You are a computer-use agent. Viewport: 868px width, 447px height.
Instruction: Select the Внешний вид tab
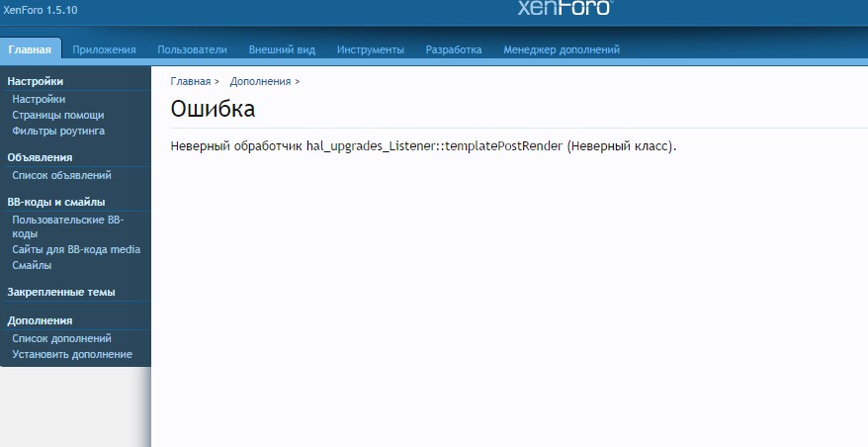[x=282, y=49]
